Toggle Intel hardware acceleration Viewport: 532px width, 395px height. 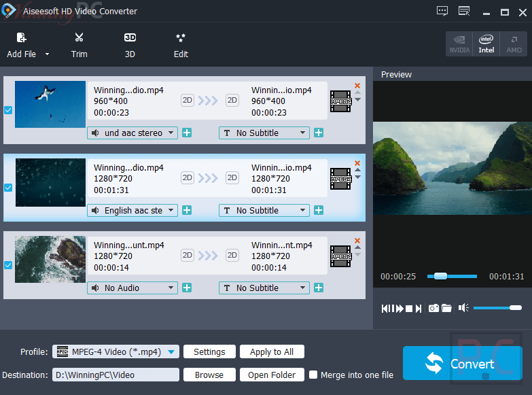point(486,44)
